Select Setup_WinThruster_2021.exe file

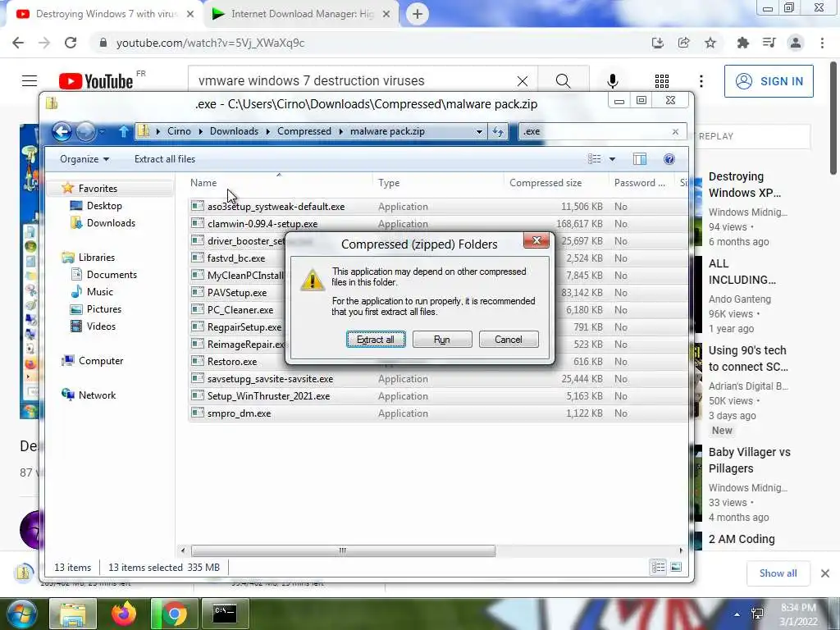[268, 396]
